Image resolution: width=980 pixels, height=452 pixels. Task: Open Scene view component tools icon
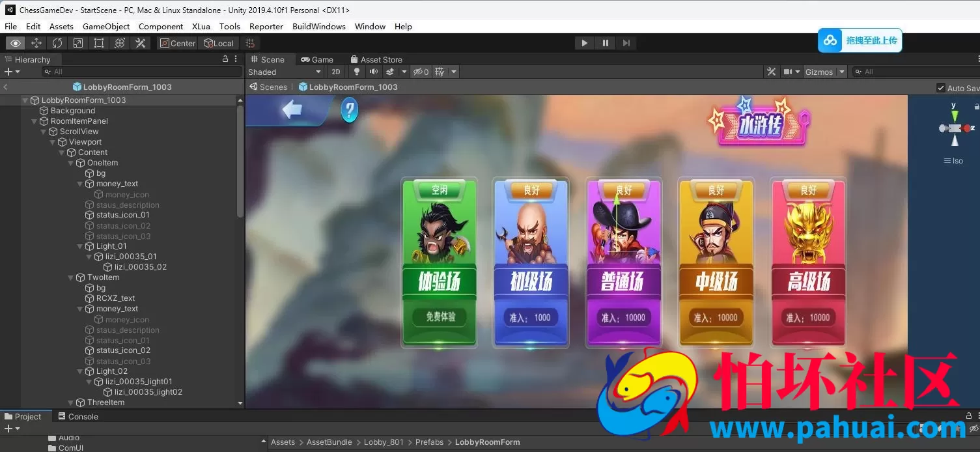click(772, 72)
